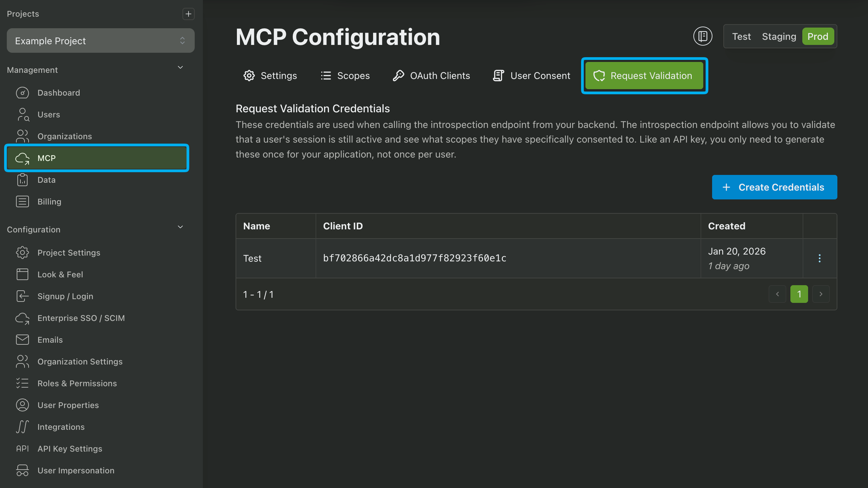Click the next page arrow in pagination

[820, 294]
